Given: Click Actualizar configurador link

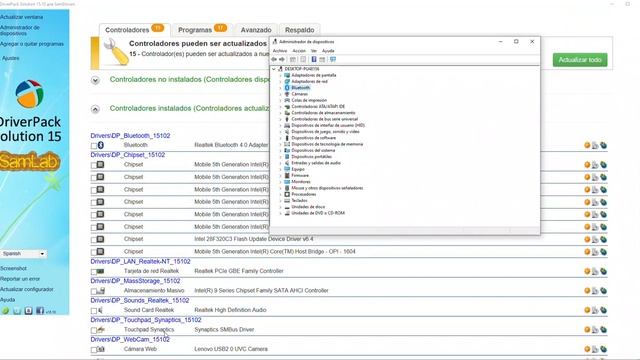Looking at the screenshot, I should [27, 289].
